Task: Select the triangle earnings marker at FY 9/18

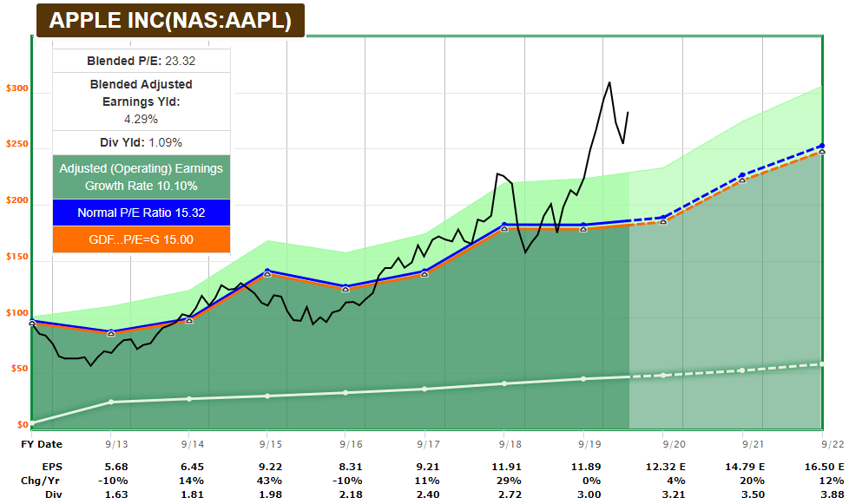Action: tap(503, 228)
